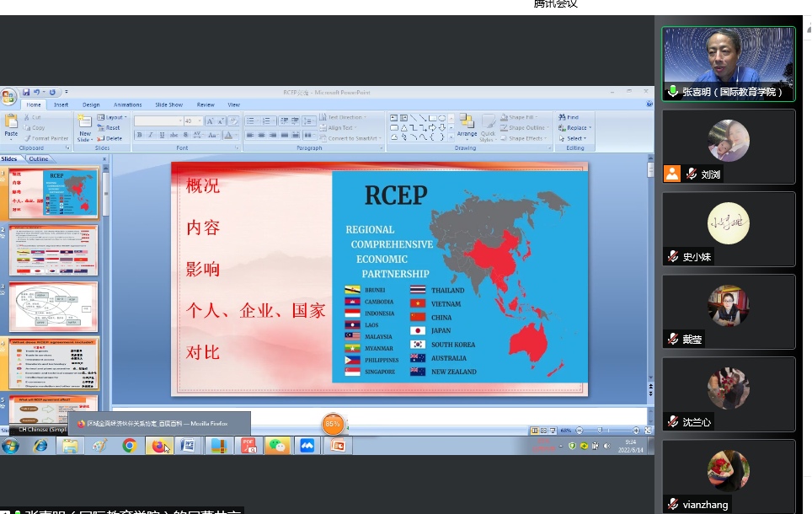Decrease the font size

pos(221,121)
